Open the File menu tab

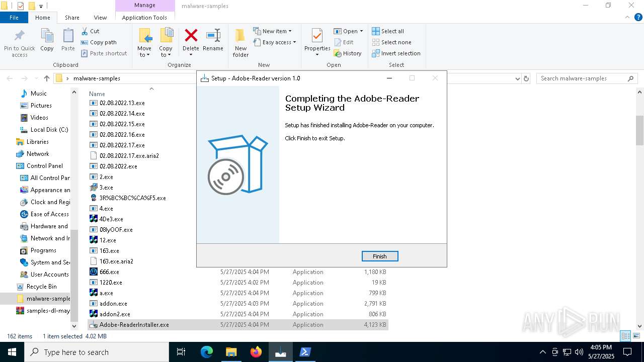pyautogui.click(x=14, y=18)
